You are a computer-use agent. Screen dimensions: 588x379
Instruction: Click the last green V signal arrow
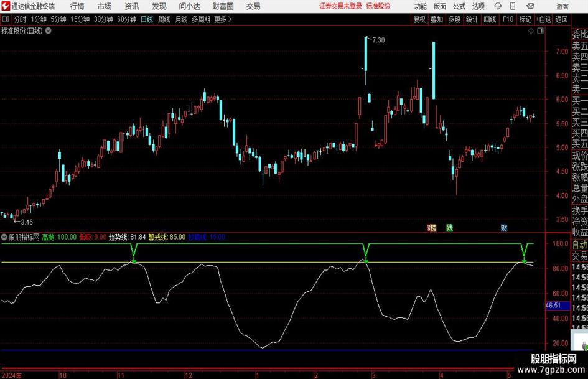pos(523,253)
